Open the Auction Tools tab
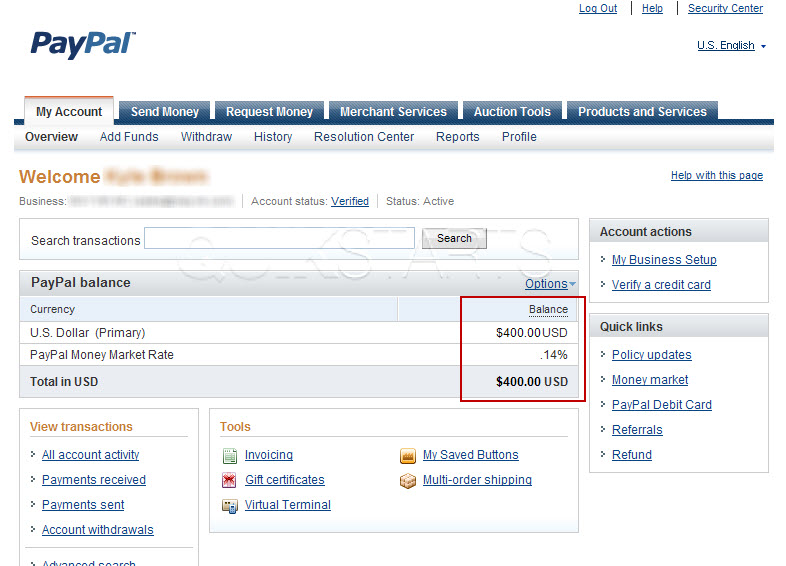Viewport: 786px width, 566px height. pyautogui.click(x=512, y=111)
